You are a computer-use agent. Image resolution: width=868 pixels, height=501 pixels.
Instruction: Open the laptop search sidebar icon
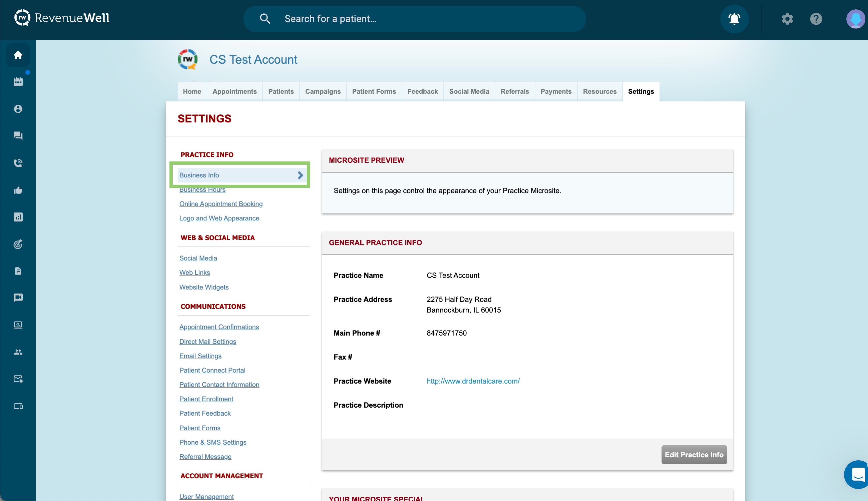[18, 325]
